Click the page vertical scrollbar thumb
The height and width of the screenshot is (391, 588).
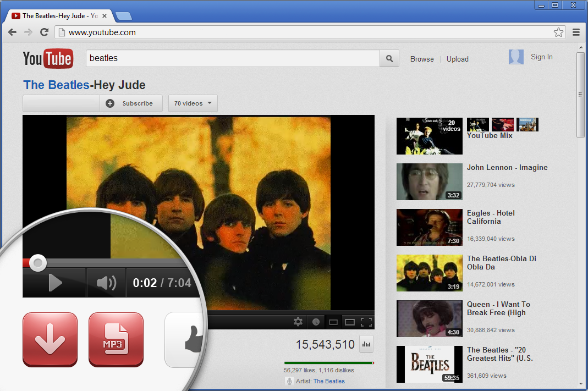click(x=580, y=95)
